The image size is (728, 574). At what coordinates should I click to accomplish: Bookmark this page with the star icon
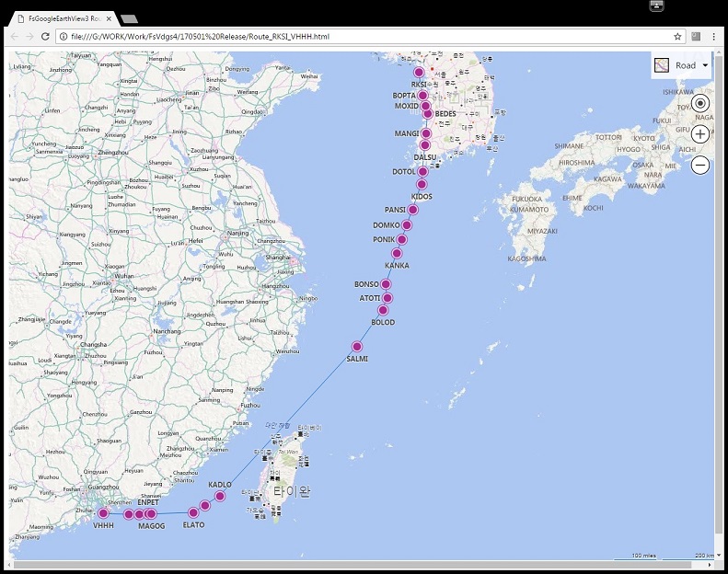click(677, 36)
